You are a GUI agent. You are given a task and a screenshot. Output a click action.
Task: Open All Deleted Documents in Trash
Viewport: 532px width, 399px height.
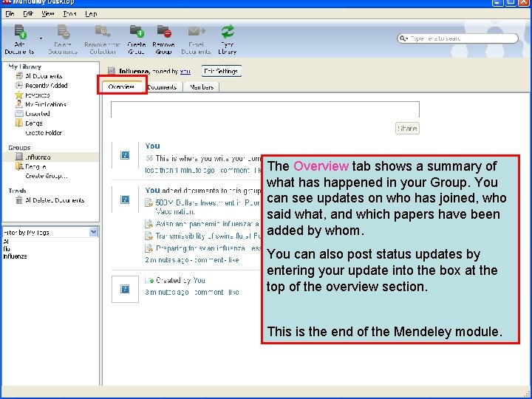[x=55, y=200]
